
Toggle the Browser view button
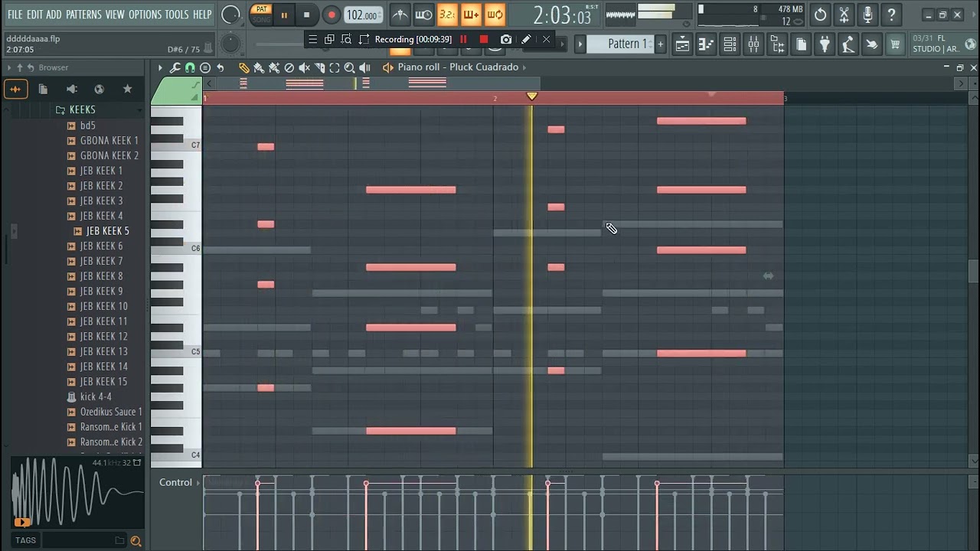pos(777,44)
